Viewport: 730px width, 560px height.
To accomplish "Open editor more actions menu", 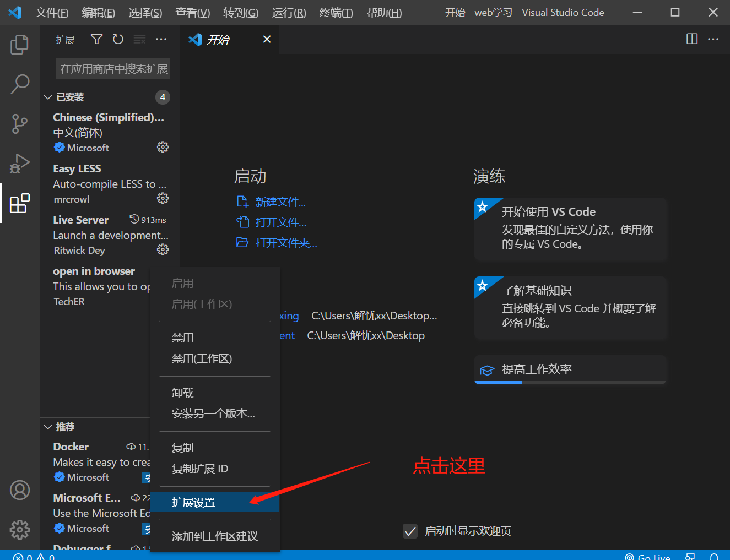I will (x=713, y=39).
